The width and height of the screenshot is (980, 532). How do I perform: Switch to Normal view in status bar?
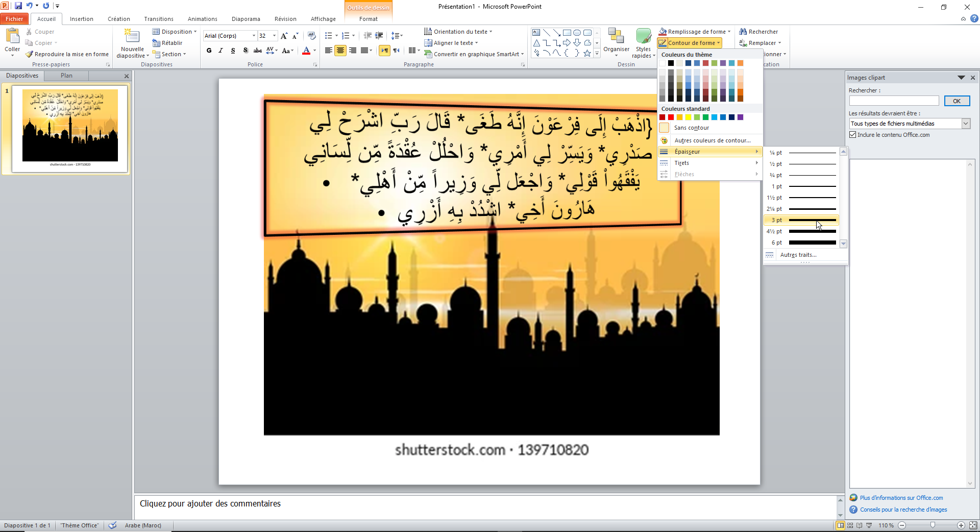(840, 525)
